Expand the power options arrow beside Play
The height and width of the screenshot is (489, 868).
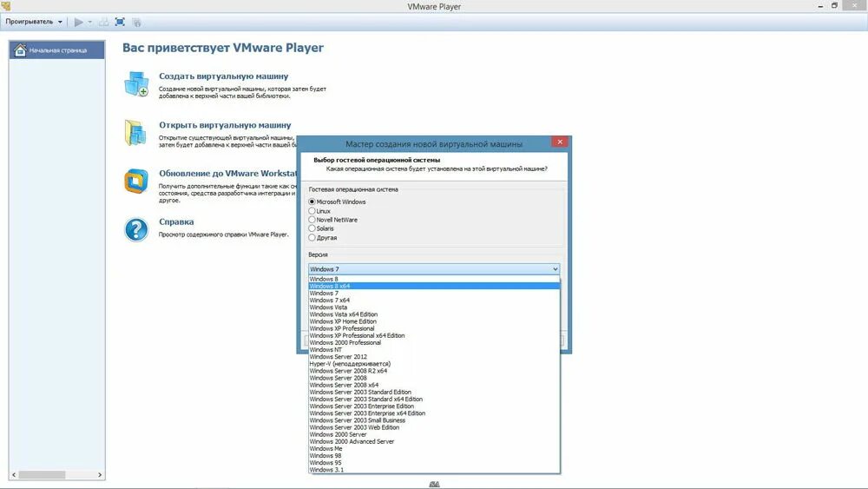point(89,22)
